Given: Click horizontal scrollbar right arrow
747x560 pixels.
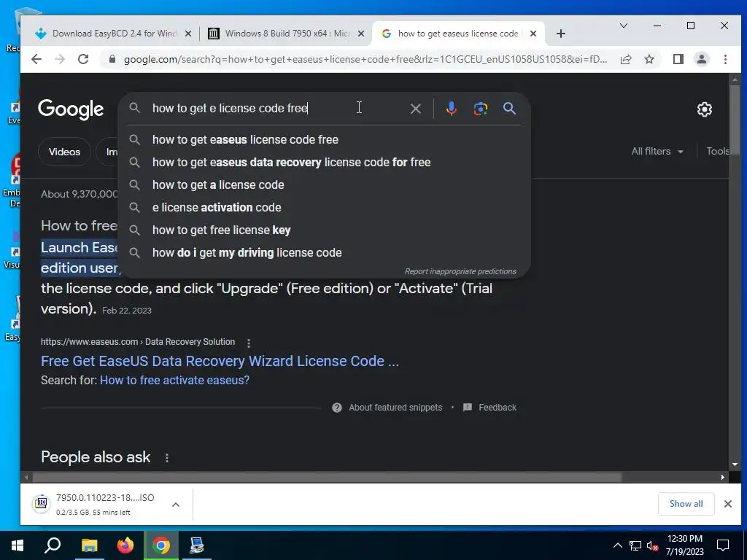Looking at the screenshot, I should 723,477.
